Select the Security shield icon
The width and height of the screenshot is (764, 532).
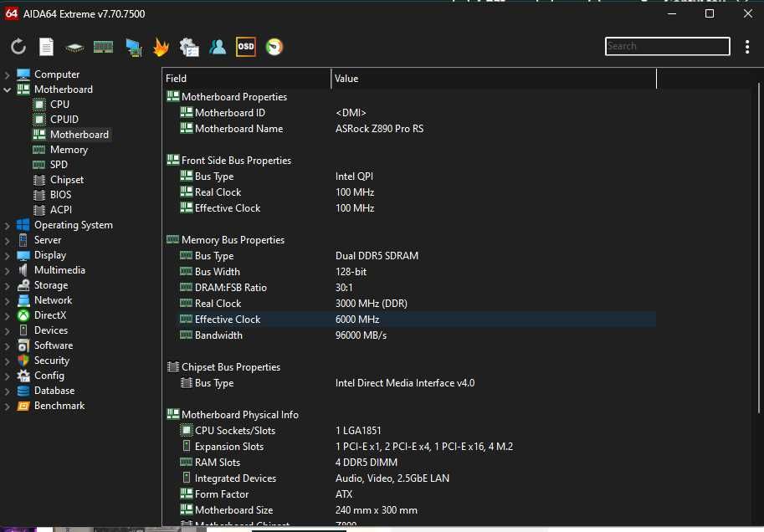click(x=23, y=361)
